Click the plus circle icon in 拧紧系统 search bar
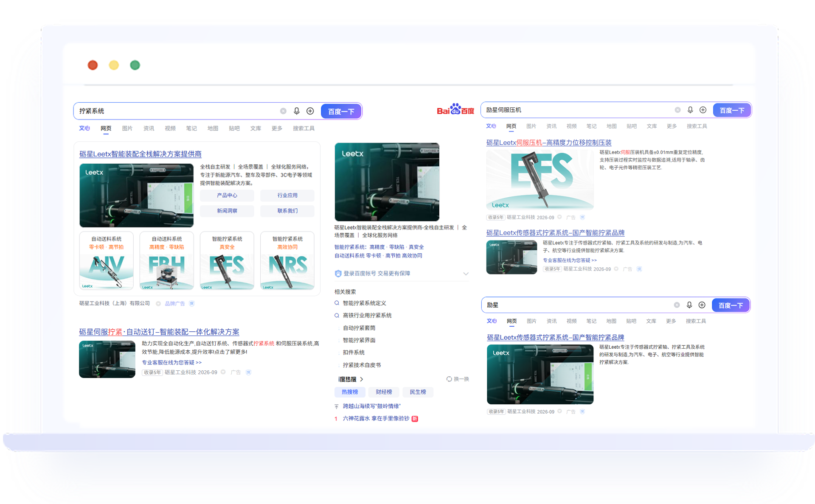Screen dimensions: 815x504 pyautogui.click(x=310, y=111)
